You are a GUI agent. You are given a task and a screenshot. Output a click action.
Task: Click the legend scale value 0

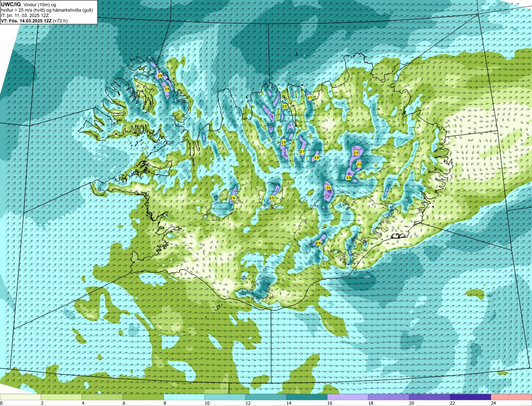click(x=1, y=403)
